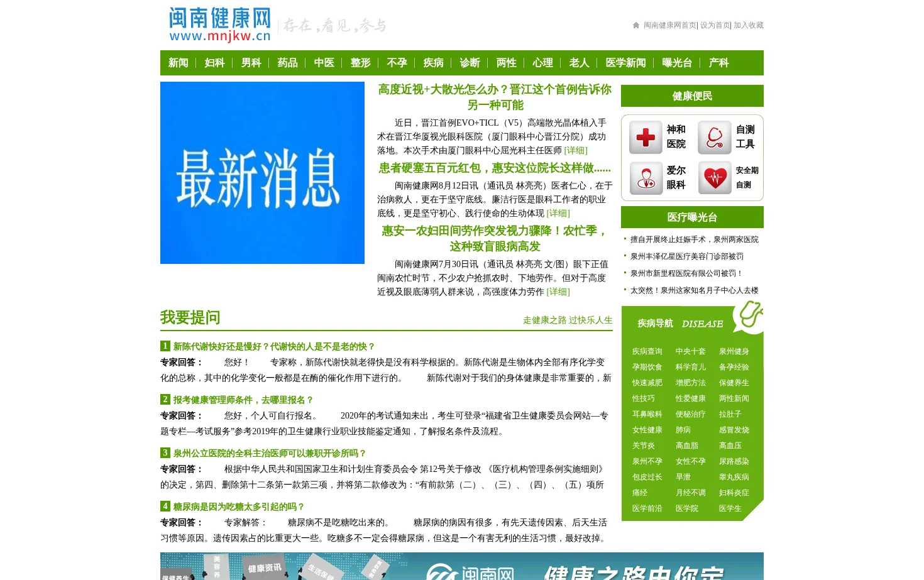Open the 新闻 navigation menu item
Viewport: 924px width, 580px height.
(179, 63)
